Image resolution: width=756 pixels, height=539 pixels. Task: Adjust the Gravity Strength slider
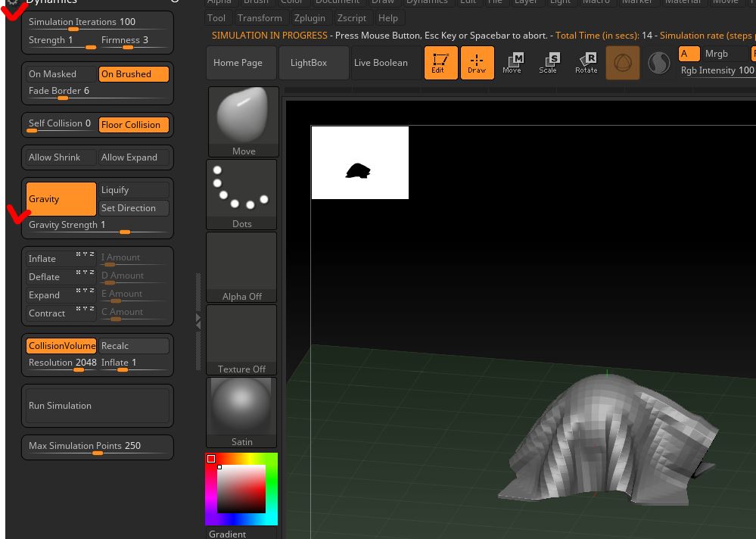pos(98,226)
